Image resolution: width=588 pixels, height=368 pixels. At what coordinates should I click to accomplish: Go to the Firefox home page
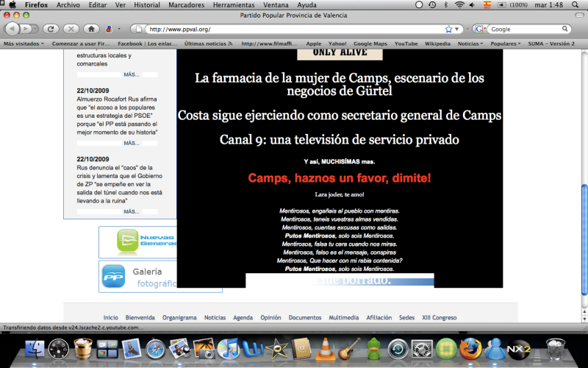tap(91, 29)
